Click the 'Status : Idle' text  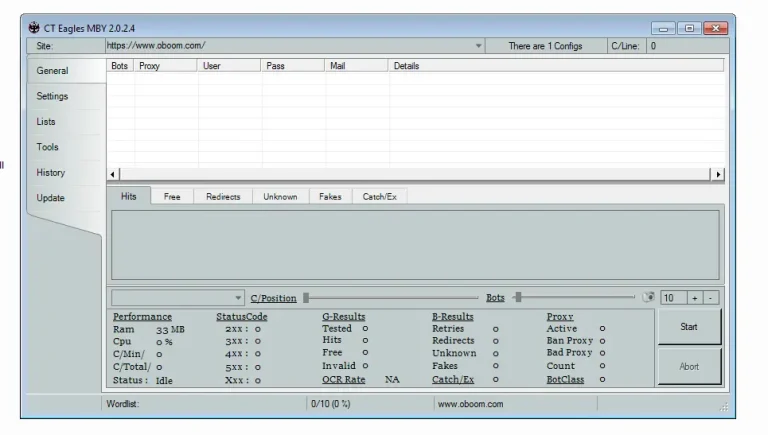[143, 380]
